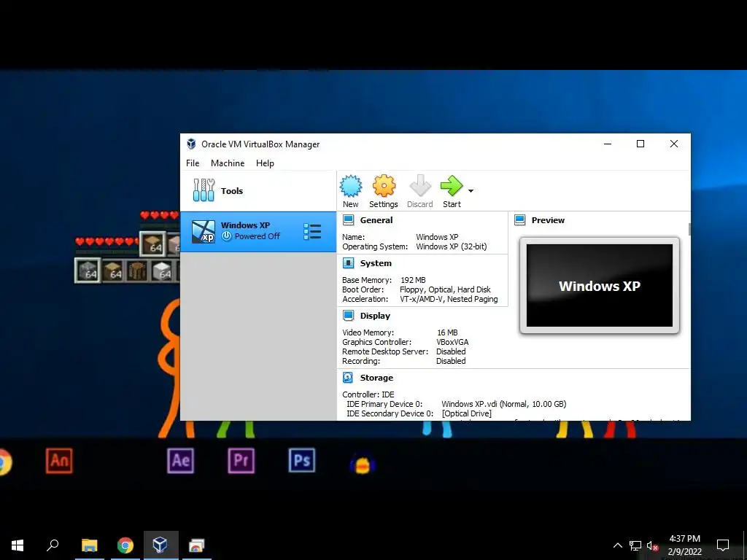The width and height of the screenshot is (747, 560).
Task: Click the Preview section header
Action: (x=548, y=220)
